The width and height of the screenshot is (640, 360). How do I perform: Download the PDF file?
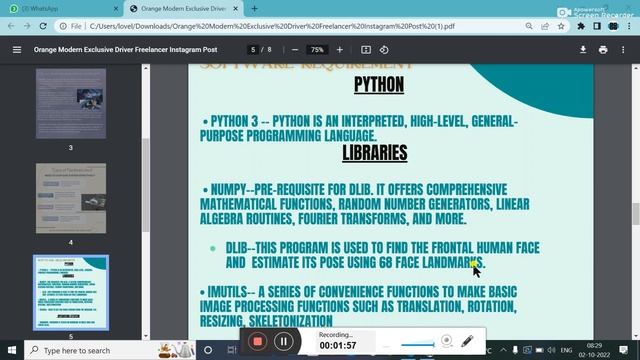tap(583, 50)
